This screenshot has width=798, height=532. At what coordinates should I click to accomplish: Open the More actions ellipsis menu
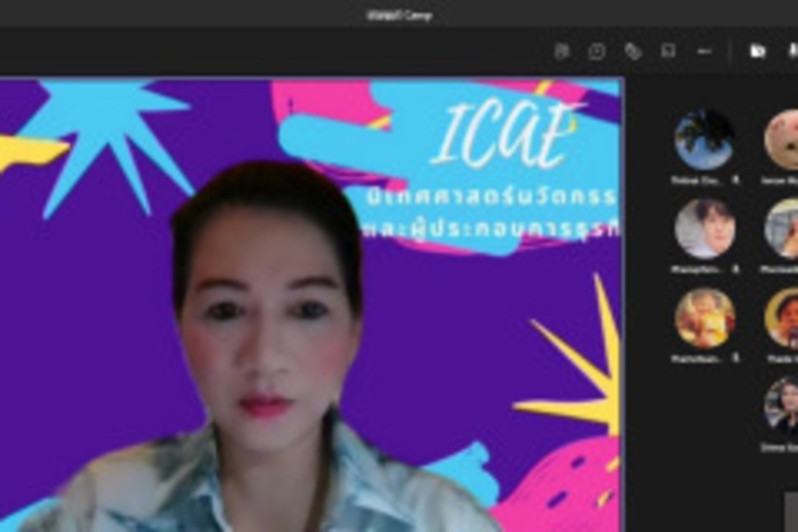pyautogui.click(x=705, y=52)
